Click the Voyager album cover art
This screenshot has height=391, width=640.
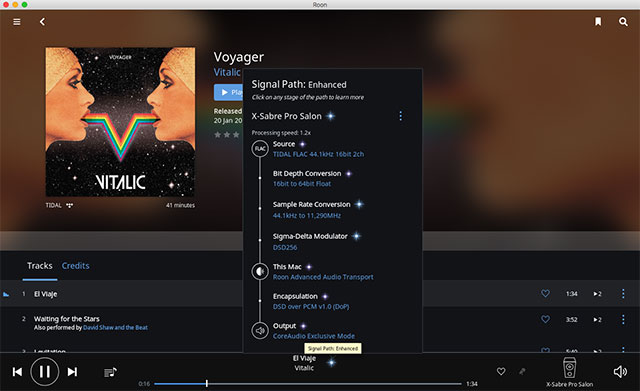click(120, 122)
